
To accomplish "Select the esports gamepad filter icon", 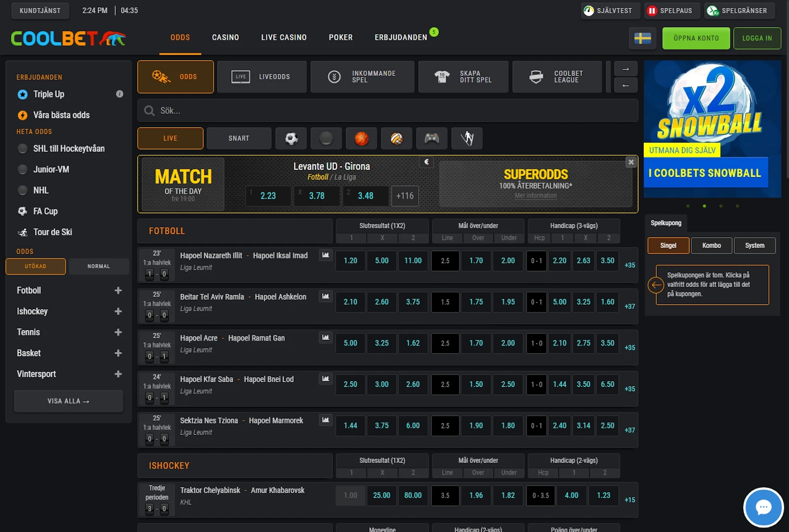I will (431, 139).
